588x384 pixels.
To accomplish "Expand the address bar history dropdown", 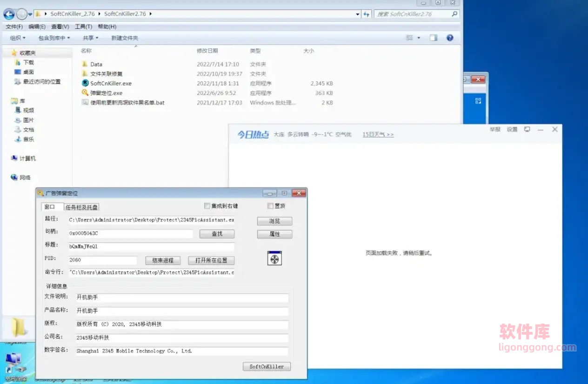I will pos(358,14).
